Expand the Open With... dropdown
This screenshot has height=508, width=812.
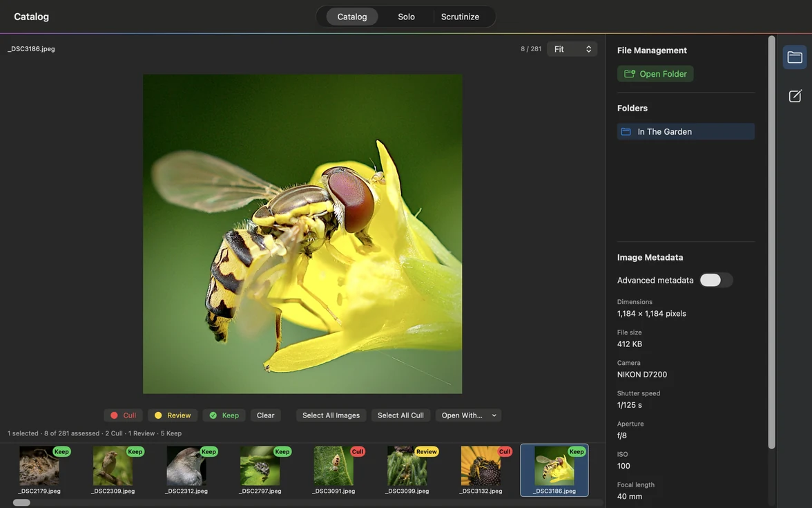point(468,415)
